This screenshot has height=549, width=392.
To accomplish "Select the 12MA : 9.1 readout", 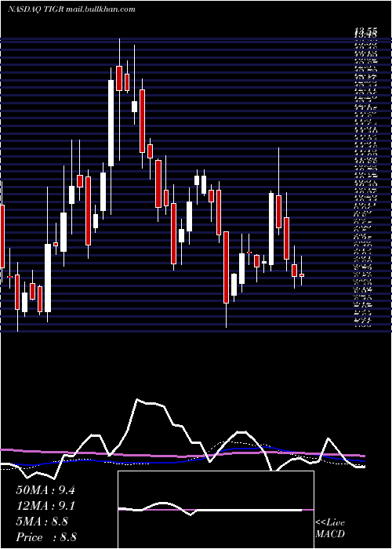I will click(x=45, y=506).
